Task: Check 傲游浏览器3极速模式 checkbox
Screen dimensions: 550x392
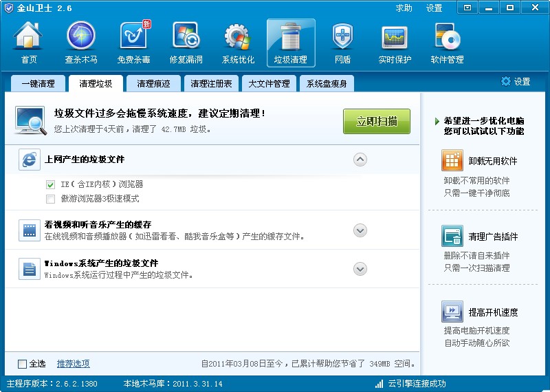Action: (50, 199)
